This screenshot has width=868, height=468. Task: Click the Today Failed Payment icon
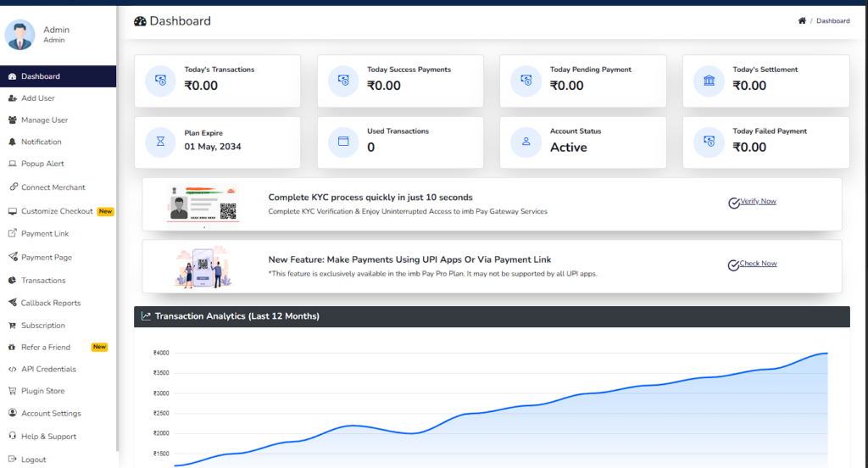click(x=709, y=142)
